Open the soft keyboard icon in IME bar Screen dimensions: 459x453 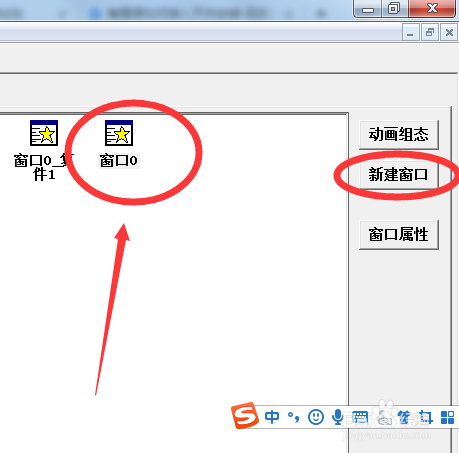tap(360, 417)
